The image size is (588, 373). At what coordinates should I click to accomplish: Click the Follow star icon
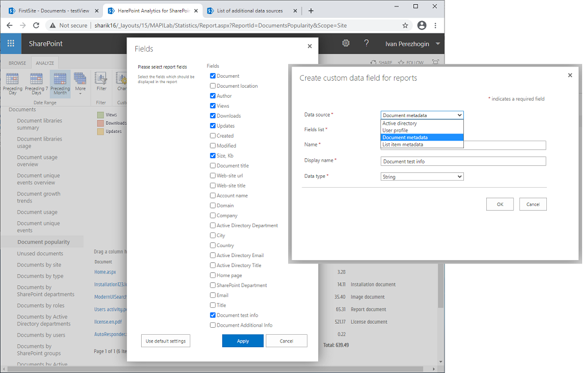(x=401, y=63)
